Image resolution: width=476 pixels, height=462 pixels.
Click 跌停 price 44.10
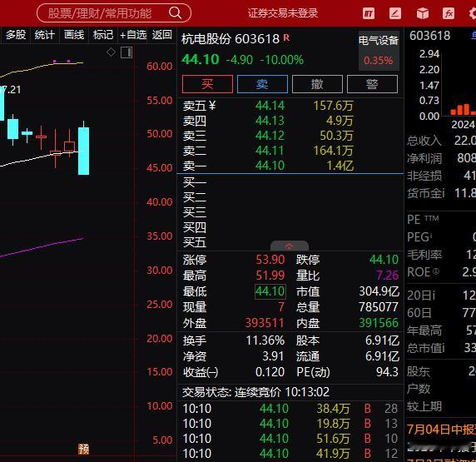click(384, 260)
